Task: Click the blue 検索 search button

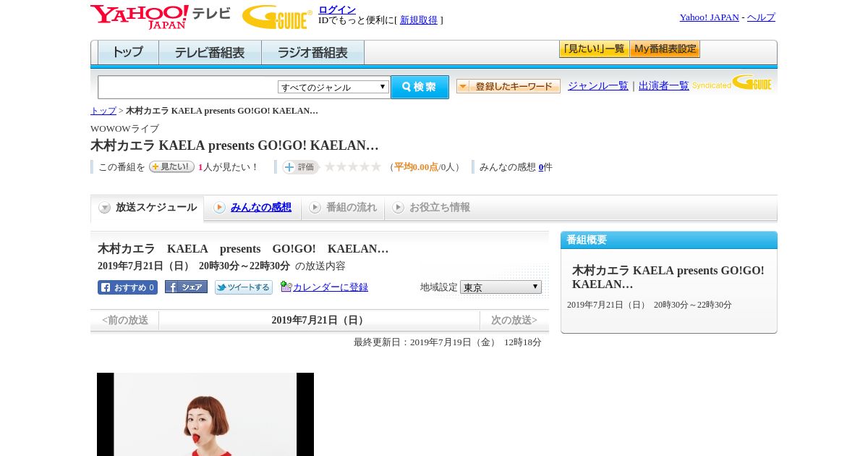Action: pos(420,87)
